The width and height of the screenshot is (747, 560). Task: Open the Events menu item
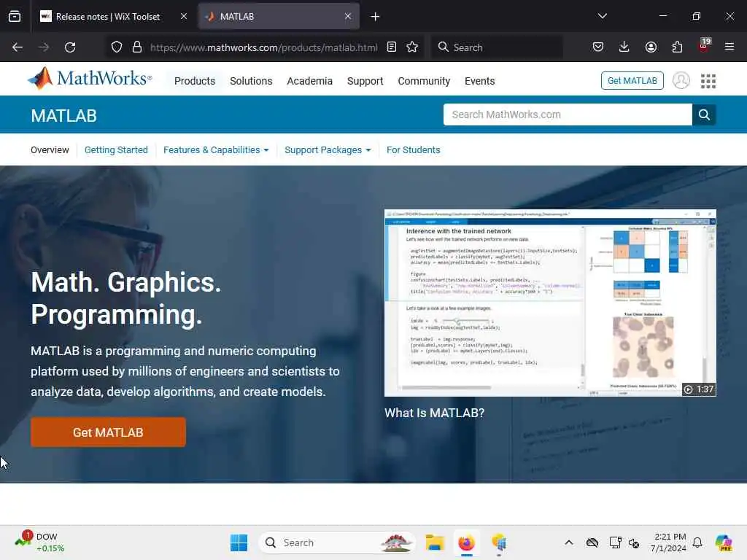tap(480, 81)
